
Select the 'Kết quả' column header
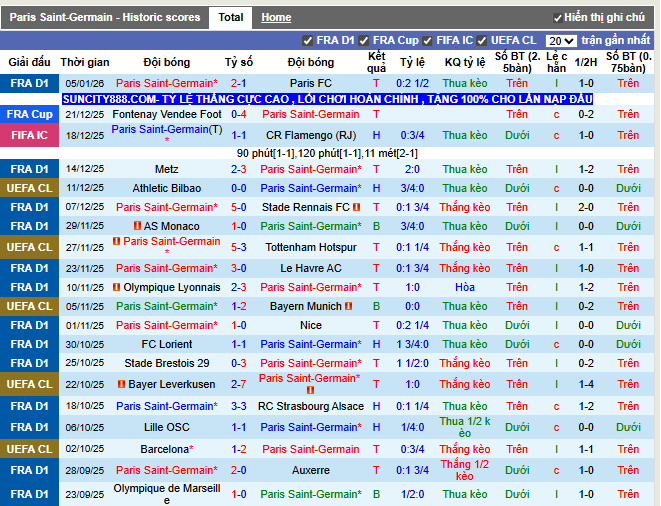click(x=376, y=62)
